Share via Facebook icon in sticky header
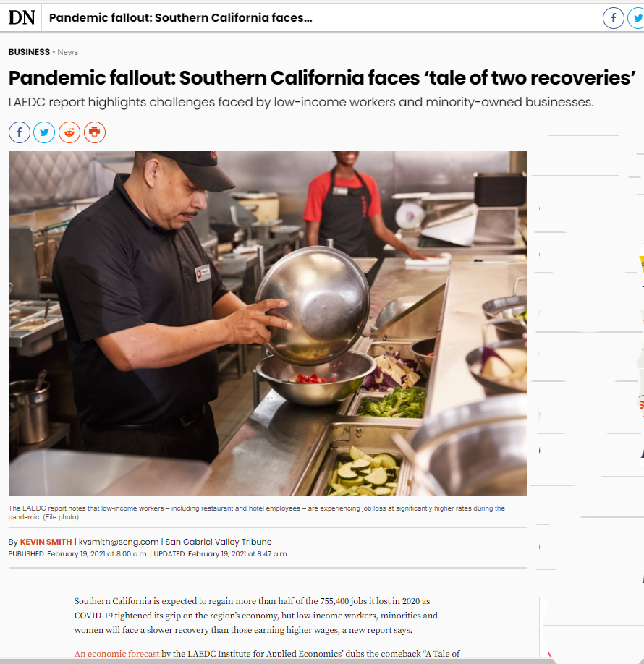This screenshot has width=644, height=664. (x=613, y=18)
